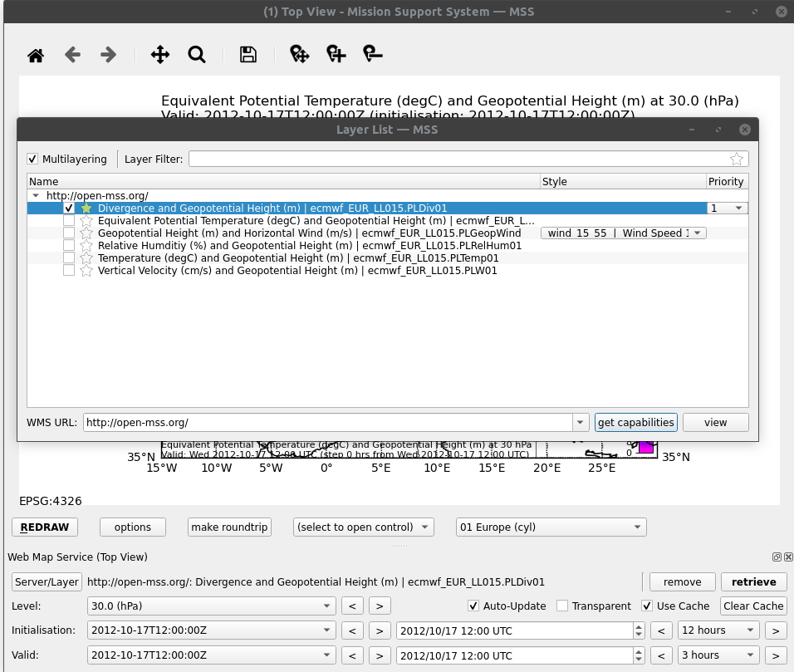794x672 pixels.
Task: Go forward to next map view
Action: (x=108, y=54)
